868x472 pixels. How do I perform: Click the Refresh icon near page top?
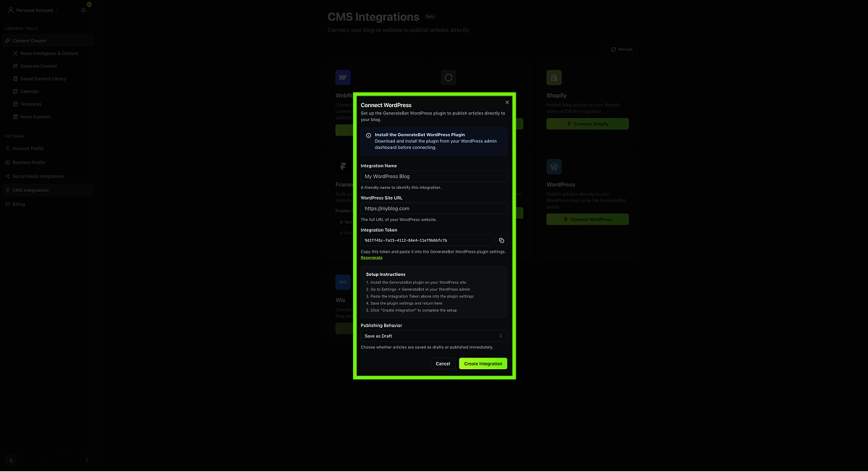[x=613, y=49]
